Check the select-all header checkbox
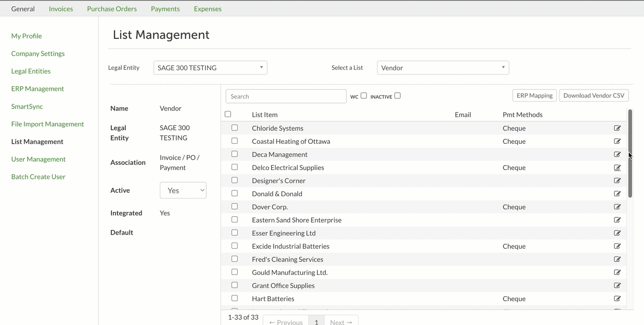 point(228,114)
